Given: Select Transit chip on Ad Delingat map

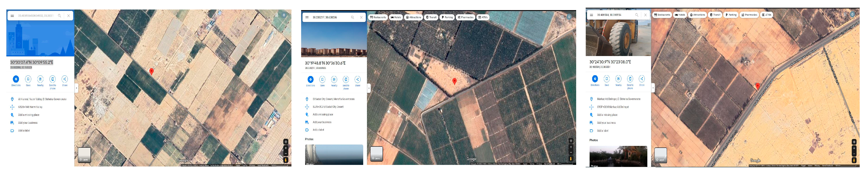Looking at the screenshot, I should click(715, 15).
